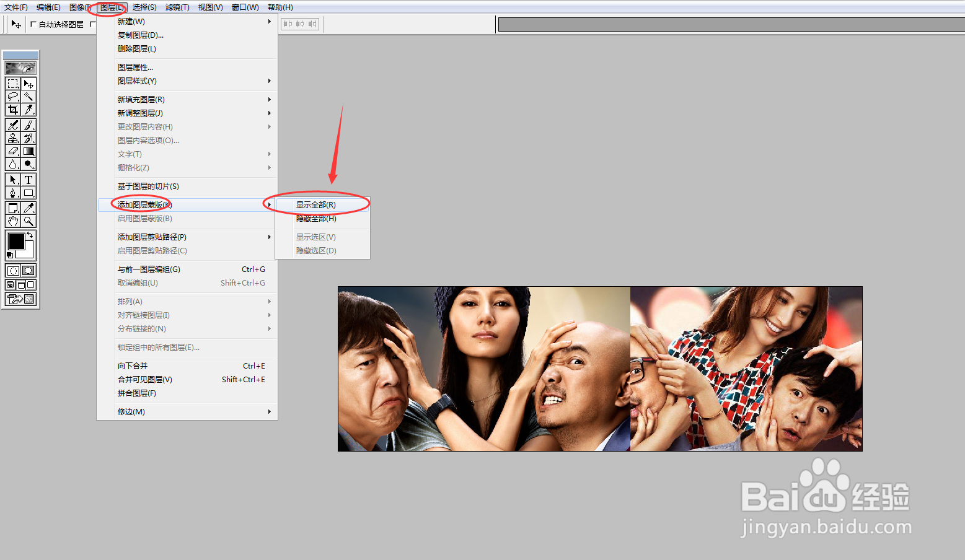Select the Type tool

pyautogui.click(x=29, y=180)
